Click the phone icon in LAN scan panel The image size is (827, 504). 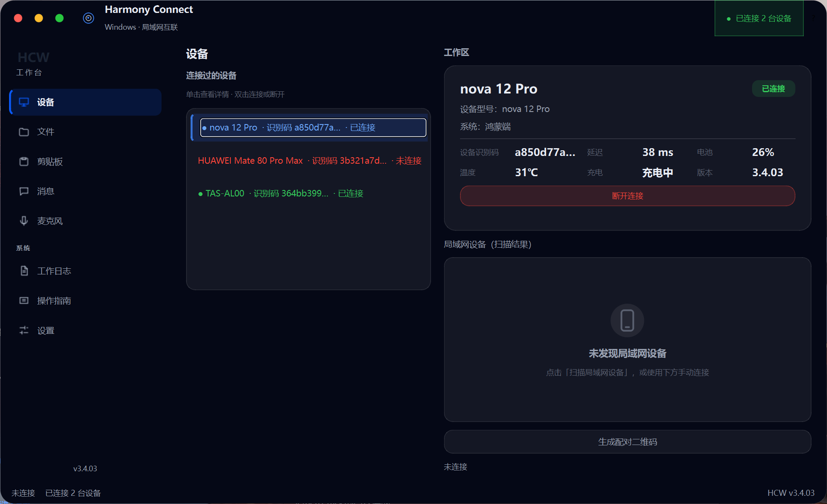[x=627, y=320]
